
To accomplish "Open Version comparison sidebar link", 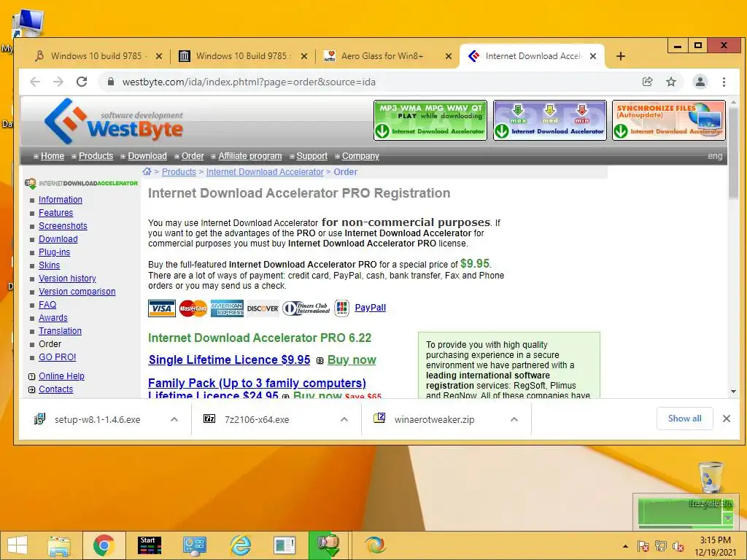I will click(77, 292).
